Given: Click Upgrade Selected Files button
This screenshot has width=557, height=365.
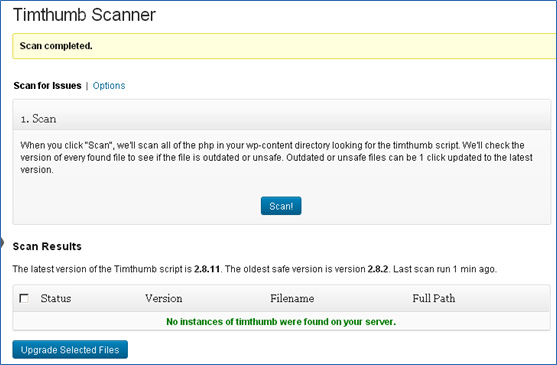Looking at the screenshot, I should 70,350.
